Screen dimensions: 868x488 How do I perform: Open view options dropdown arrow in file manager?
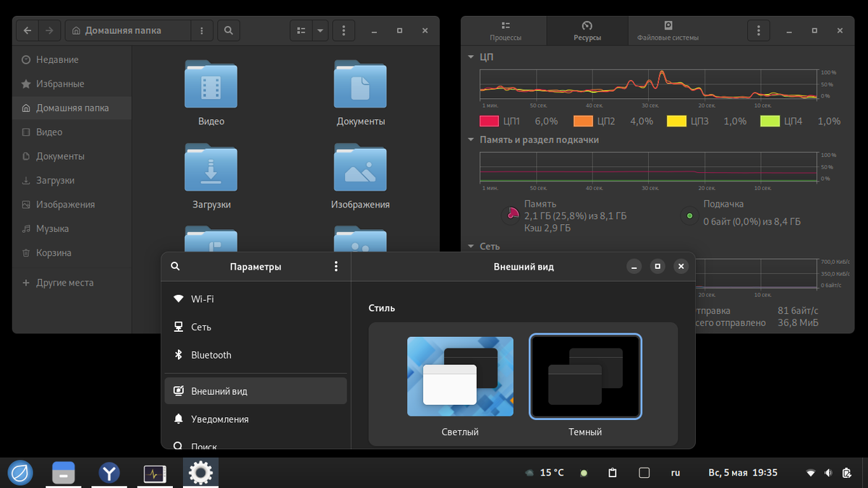coord(320,31)
